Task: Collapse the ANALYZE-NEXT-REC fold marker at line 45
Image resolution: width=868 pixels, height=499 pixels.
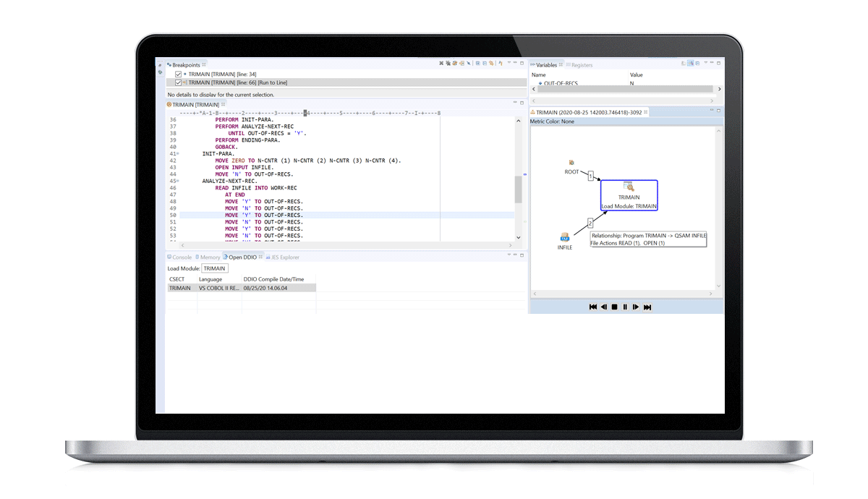Action: tap(178, 181)
